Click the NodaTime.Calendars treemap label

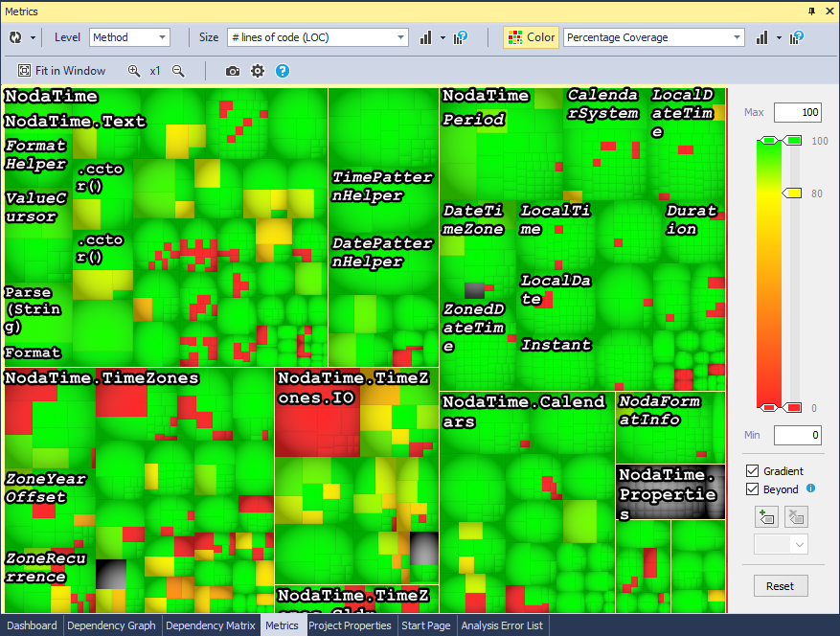[523, 412]
